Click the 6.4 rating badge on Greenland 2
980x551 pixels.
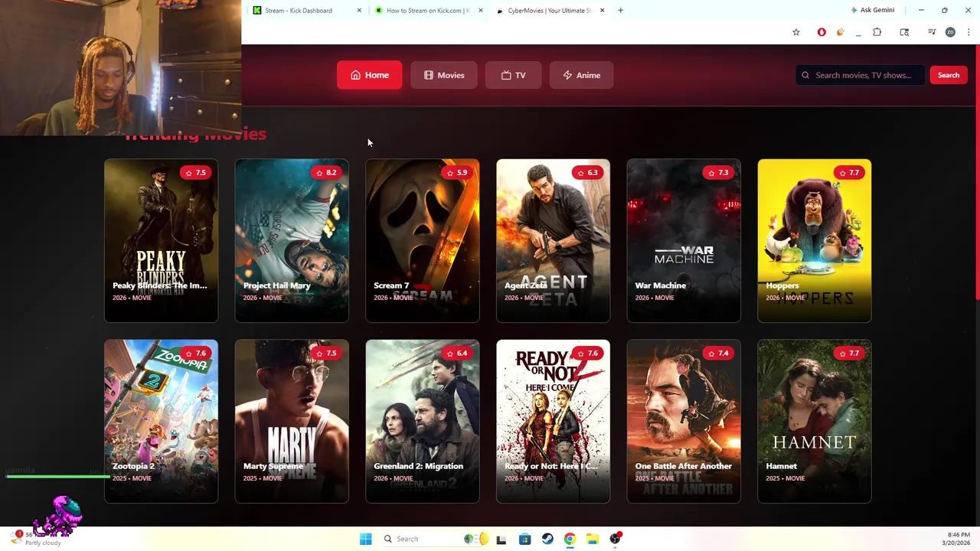457,353
